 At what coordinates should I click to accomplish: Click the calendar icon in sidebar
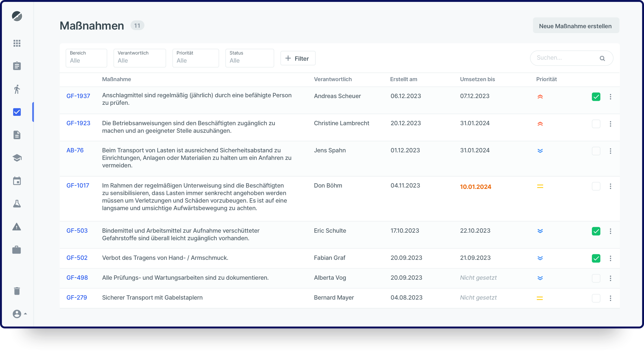coord(17,181)
